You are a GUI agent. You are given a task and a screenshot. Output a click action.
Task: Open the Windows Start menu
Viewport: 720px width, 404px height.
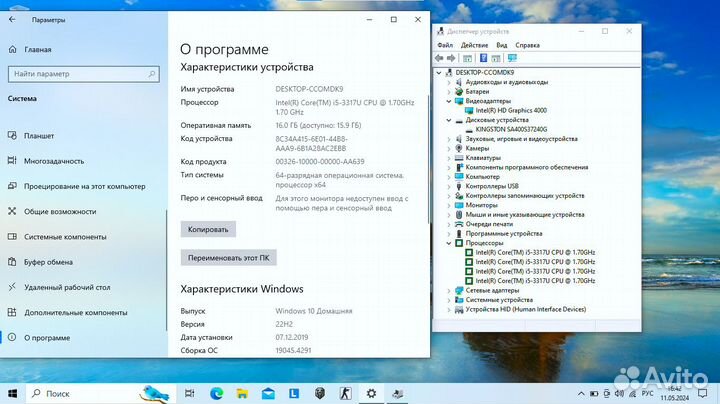(12, 393)
